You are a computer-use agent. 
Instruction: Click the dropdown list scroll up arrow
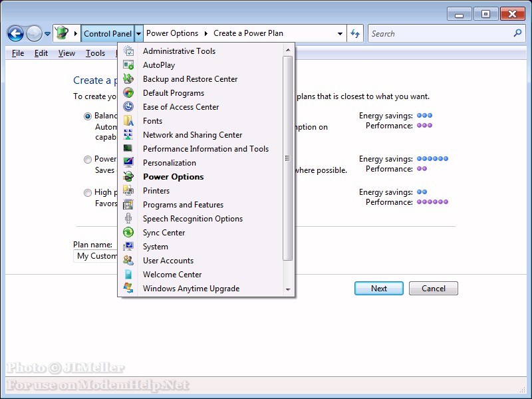[288, 51]
